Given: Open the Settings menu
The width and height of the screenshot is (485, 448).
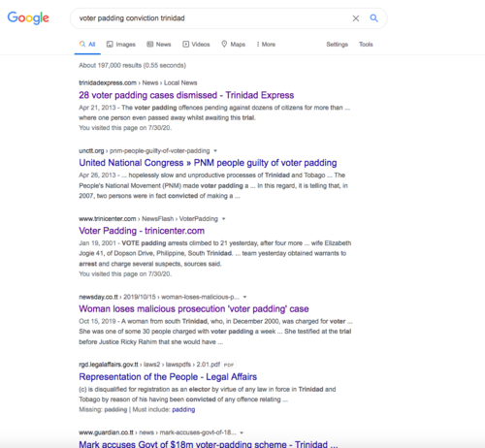Looking at the screenshot, I should (337, 45).
